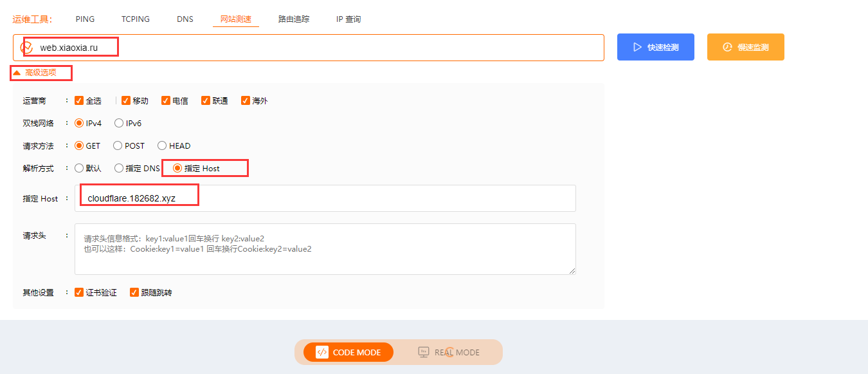Select the HEAD request method
This screenshot has width=868, height=374.
tap(162, 146)
